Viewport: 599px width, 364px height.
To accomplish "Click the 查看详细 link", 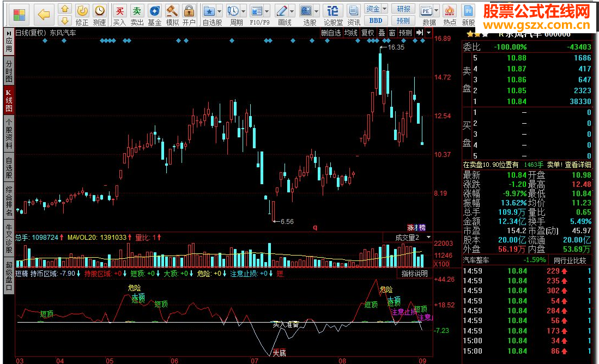I will (x=578, y=165).
